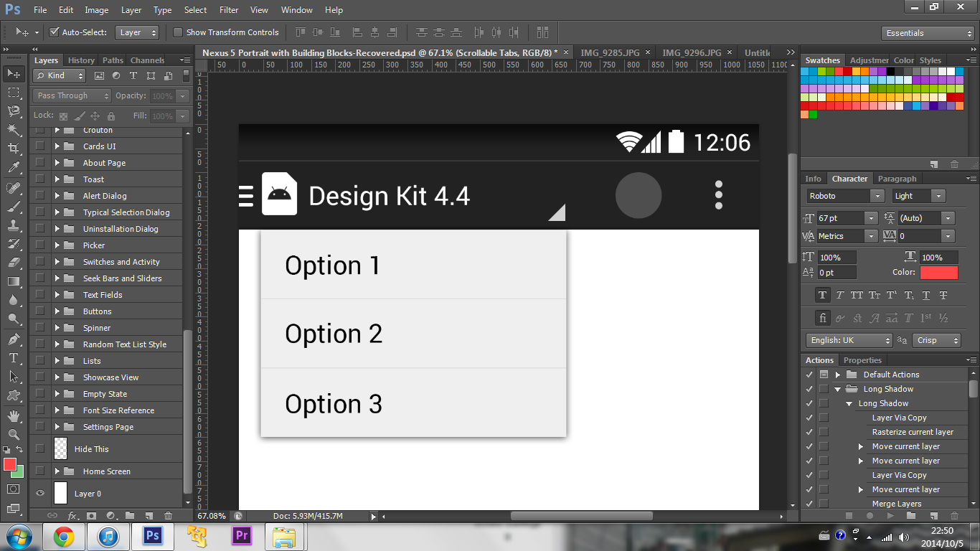
Task: Select the Healing Brush tool
Action: (x=13, y=188)
